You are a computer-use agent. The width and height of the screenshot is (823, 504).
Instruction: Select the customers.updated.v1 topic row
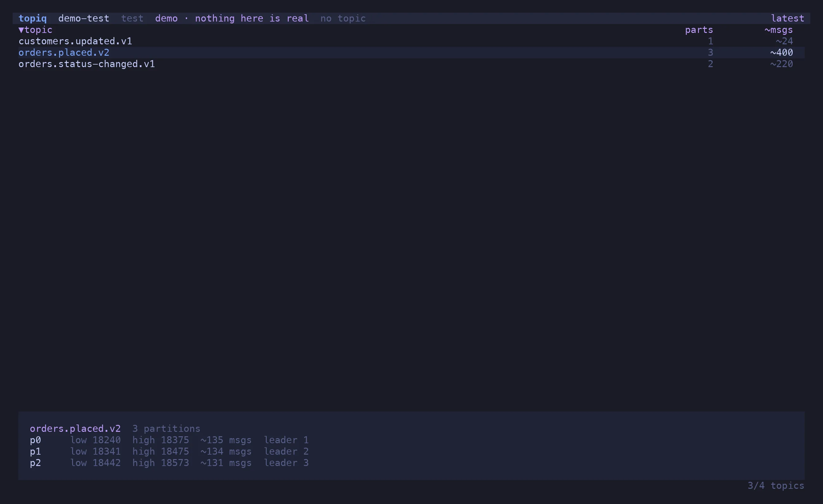coord(411,41)
